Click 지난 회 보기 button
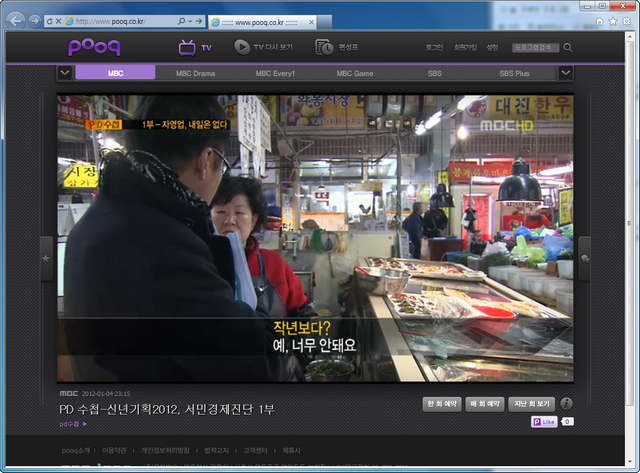The height and width of the screenshot is (473, 640). 532,404
